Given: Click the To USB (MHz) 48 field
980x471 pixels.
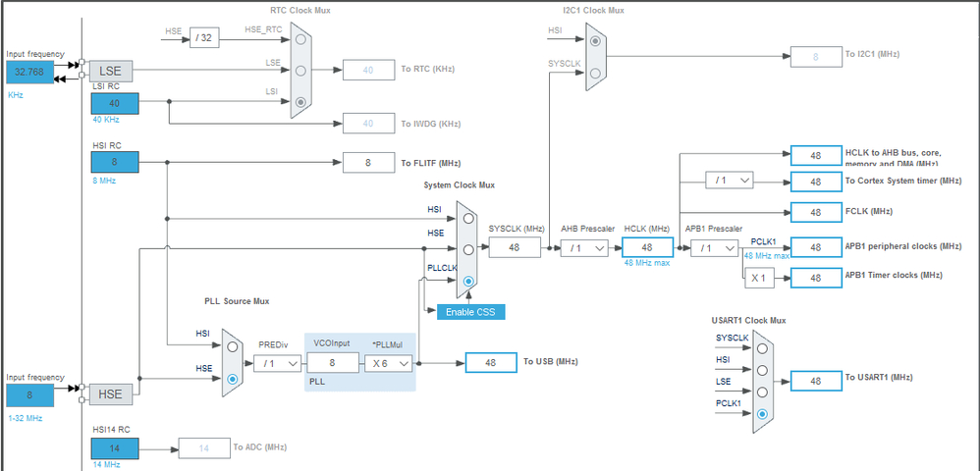Looking at the screenshot, I should point(491,362).
